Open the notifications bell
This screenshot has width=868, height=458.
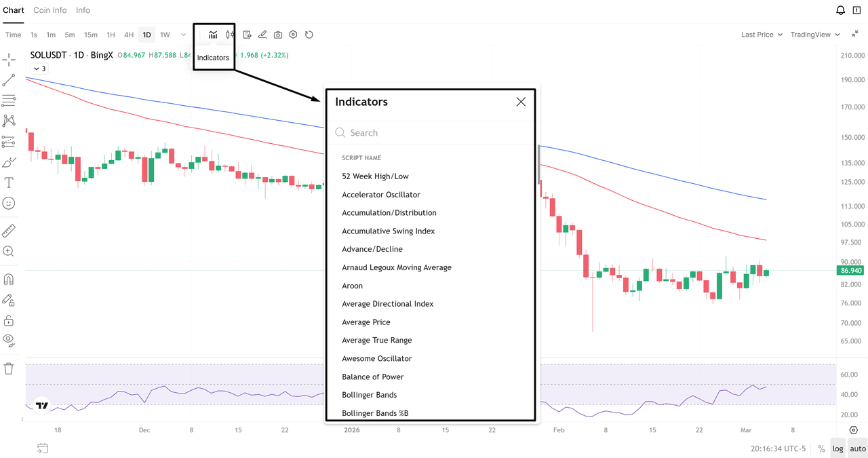click(x=840, y=10)
